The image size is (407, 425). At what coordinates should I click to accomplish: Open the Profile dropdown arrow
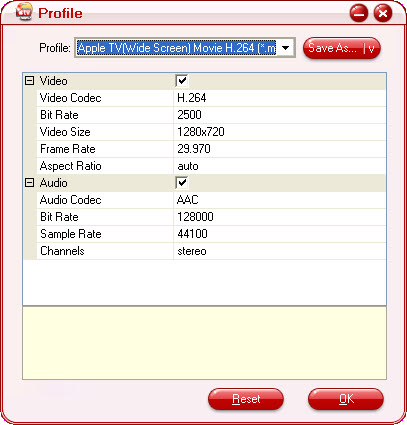(x=285, y=48)
